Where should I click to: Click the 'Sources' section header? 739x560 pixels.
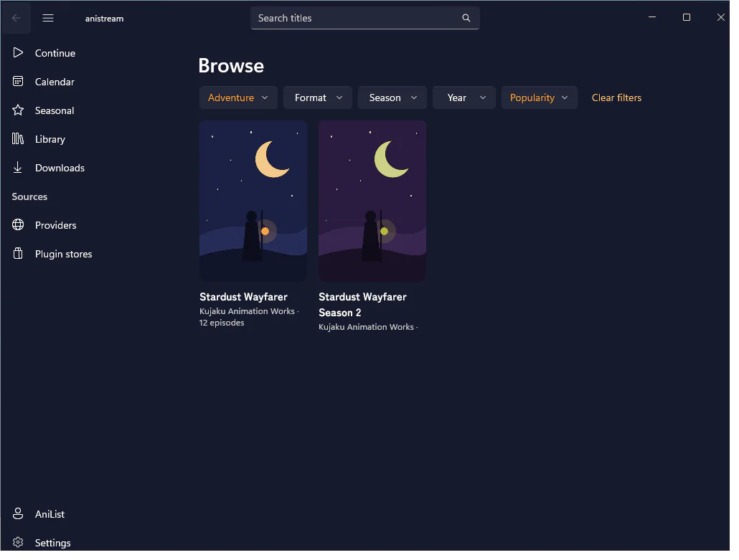pos(29,199)
